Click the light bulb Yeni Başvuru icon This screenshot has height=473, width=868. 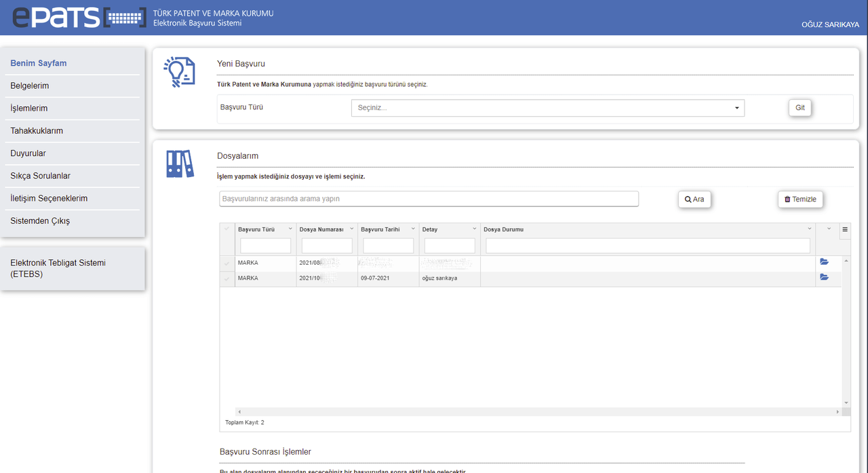point(179,73)
